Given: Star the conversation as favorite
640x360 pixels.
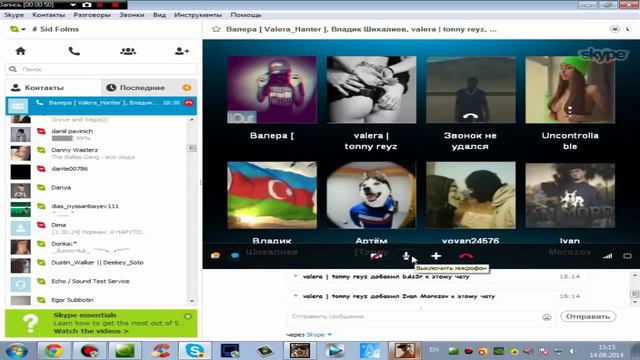Looking at the screenshot, I should (x=216, y=29).
